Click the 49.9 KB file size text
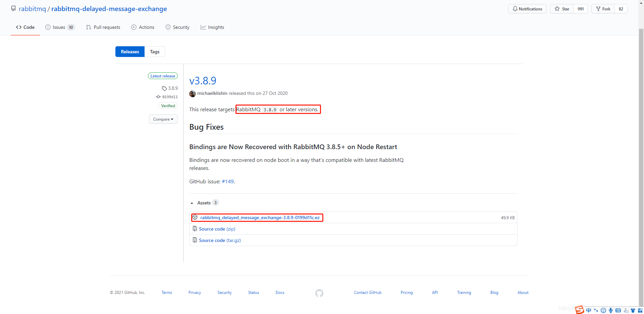 coord(507,218)
